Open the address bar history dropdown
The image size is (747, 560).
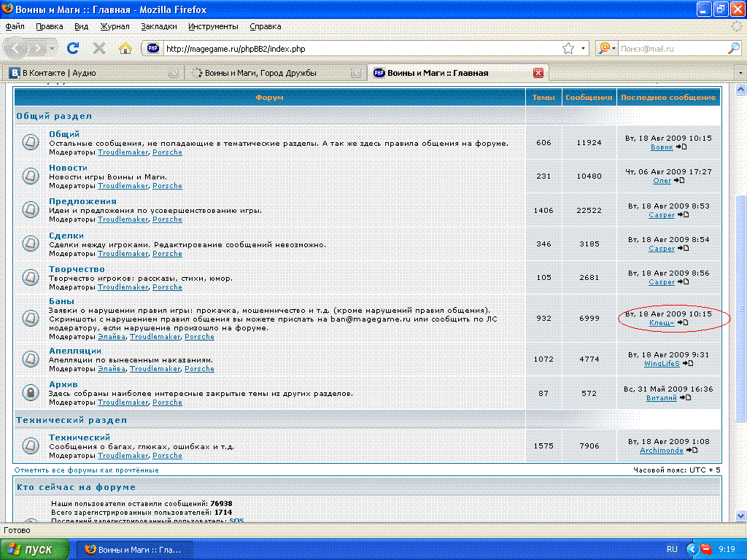(583, 49)
